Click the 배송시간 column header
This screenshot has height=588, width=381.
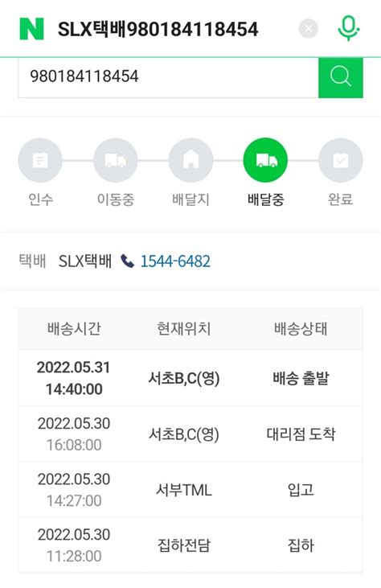(x=74, y=328)
